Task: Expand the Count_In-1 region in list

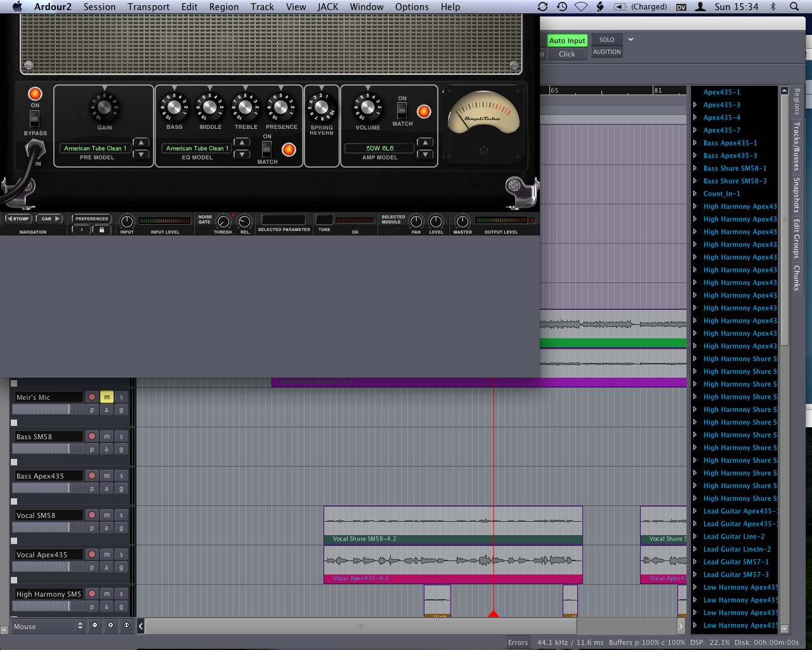Action: click(695, 194)
